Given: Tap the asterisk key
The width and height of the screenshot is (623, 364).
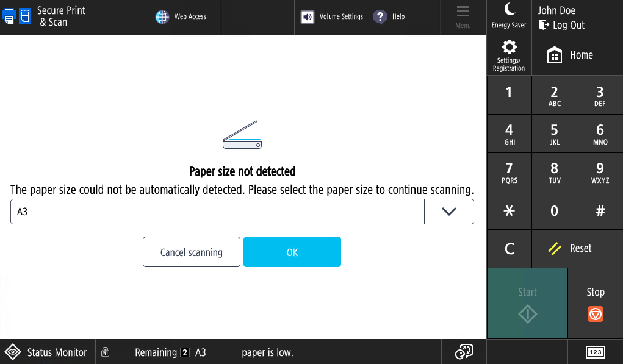Looking at the screenshot, I should click(x=509, y=210).
